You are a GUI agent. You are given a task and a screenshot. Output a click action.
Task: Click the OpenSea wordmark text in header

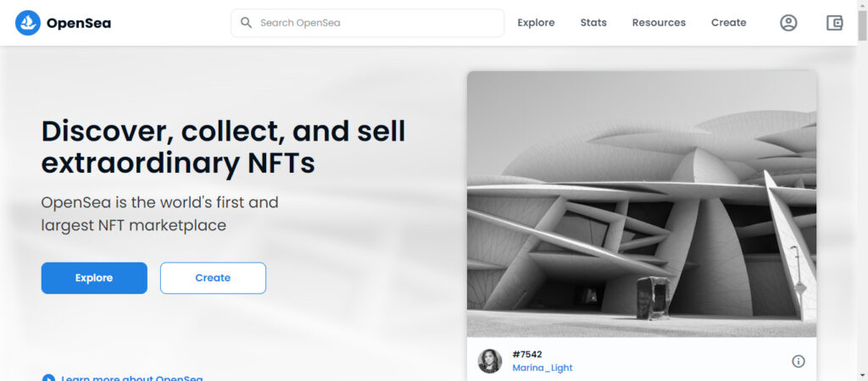(x=78, y=23)
